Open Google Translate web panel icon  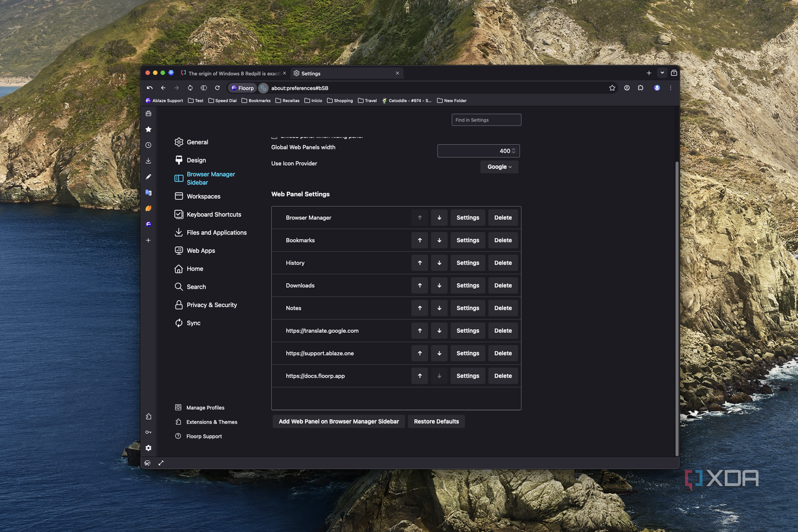click(x=148, y=192)
